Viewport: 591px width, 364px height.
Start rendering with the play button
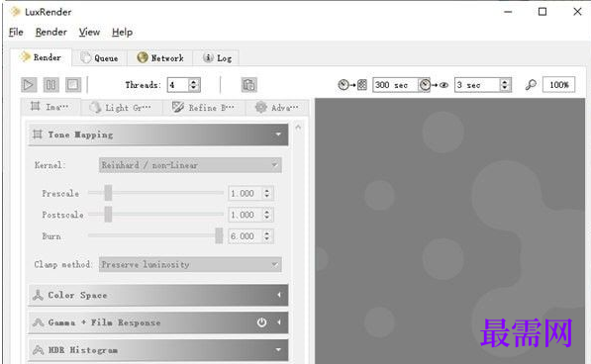(x=29, y=85)
